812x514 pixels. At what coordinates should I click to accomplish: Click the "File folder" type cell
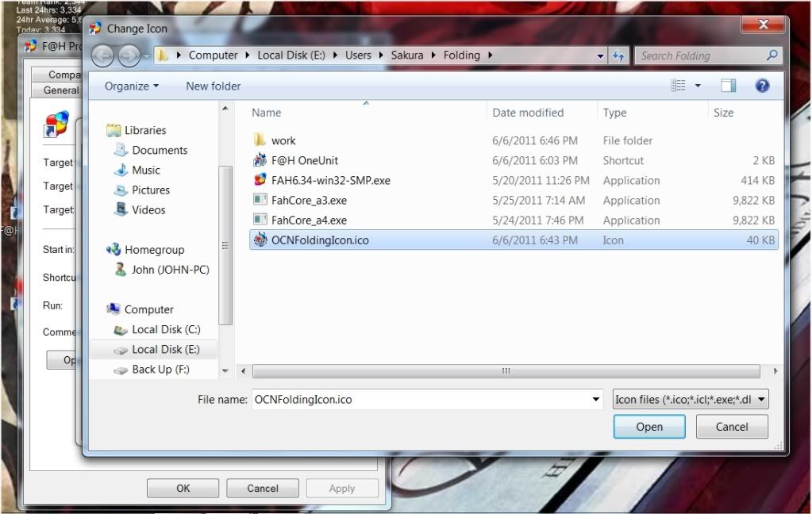click(628, 140)
